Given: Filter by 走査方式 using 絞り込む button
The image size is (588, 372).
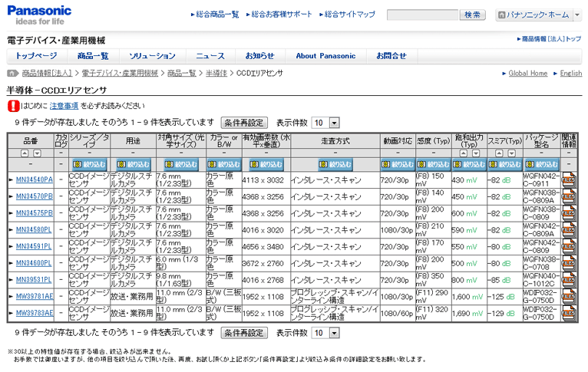Looking at the screenshot, I should tap(335, 164).
